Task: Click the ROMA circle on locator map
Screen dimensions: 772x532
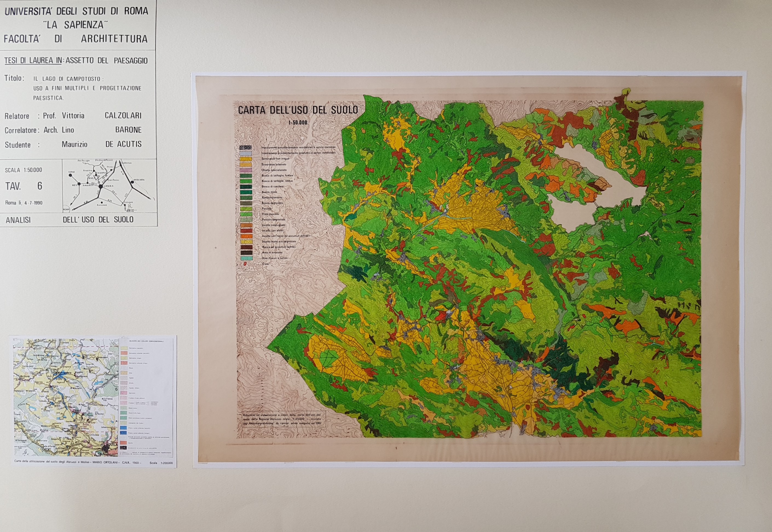Action: [67, 210]
